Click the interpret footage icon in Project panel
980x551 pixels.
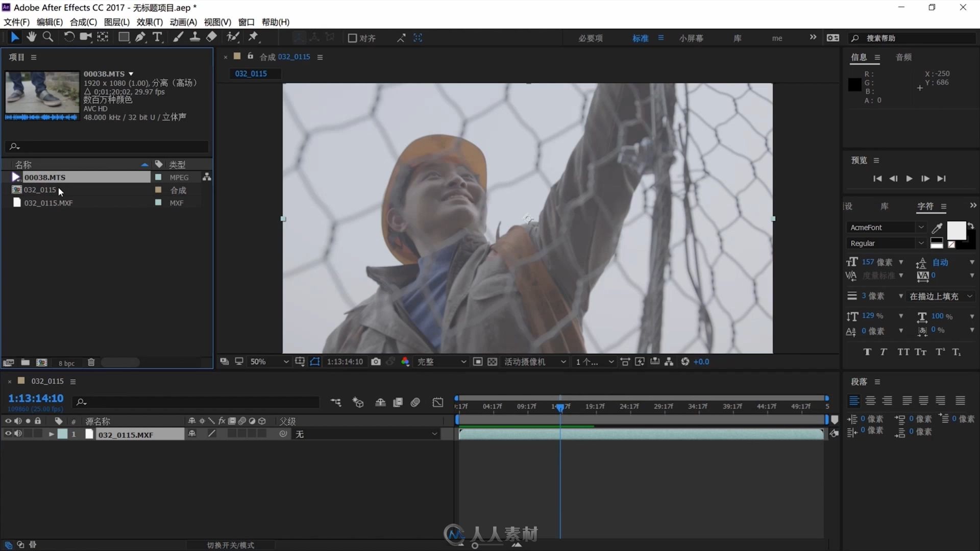click(8, 363)
